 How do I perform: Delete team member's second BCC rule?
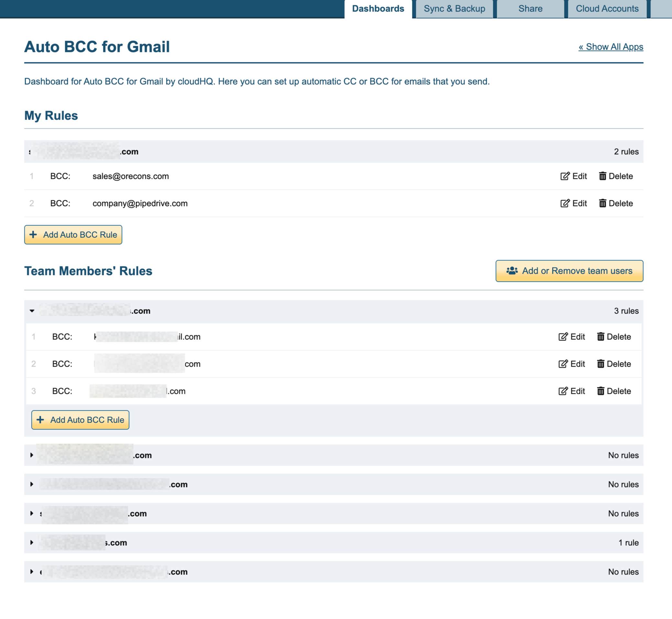click(614, 364)
